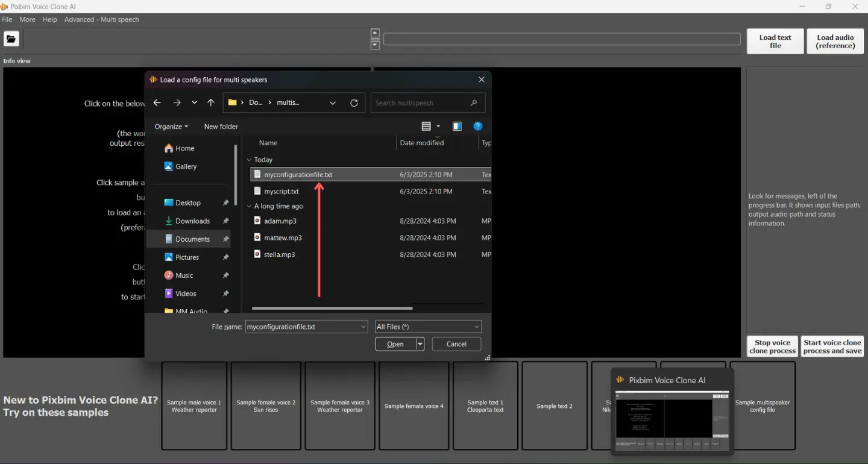Click the horizontal scrollbar in file list

[x=332, y=308]
